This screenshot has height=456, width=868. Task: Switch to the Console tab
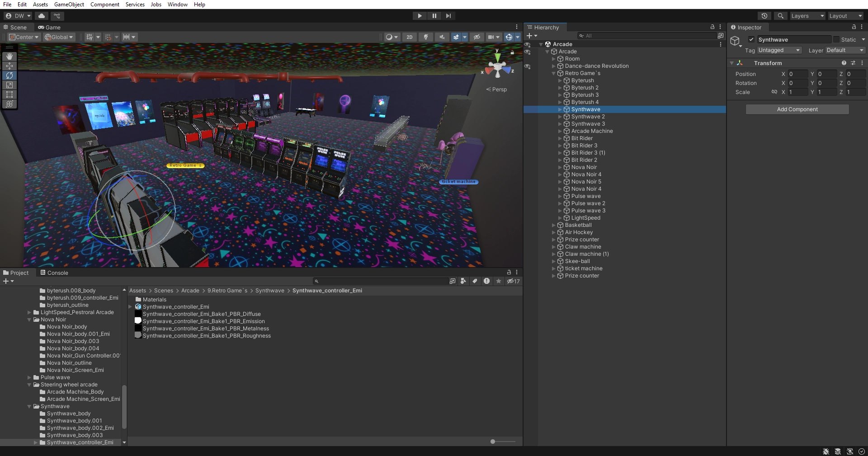point(54,273)
